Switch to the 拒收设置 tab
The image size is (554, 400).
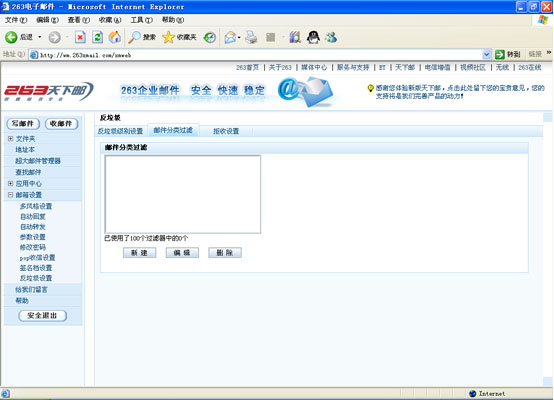click(226, 131)
